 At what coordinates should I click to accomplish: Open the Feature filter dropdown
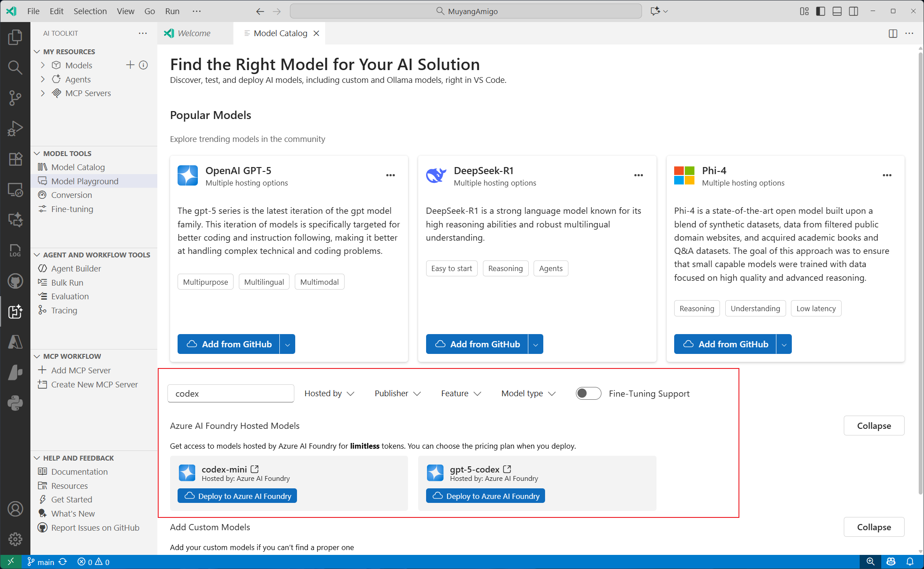(461, 393)
